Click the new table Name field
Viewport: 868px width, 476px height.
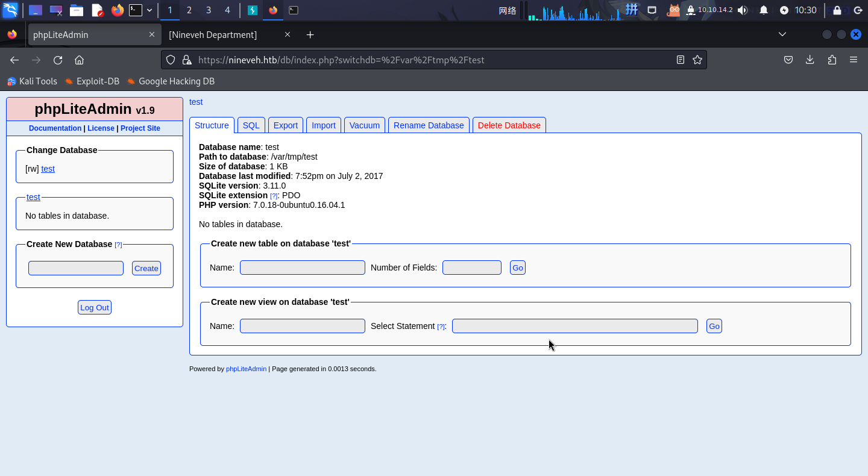coord(303,268)
